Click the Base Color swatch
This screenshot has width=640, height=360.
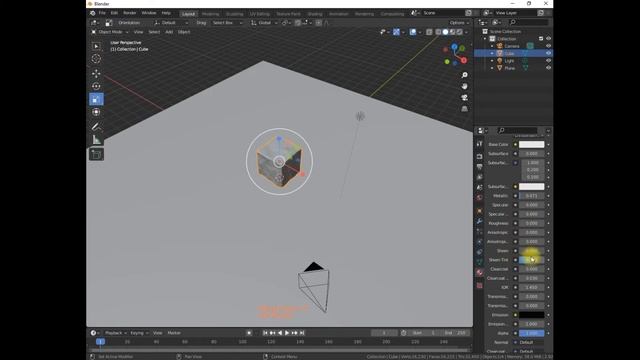(531, 144)
